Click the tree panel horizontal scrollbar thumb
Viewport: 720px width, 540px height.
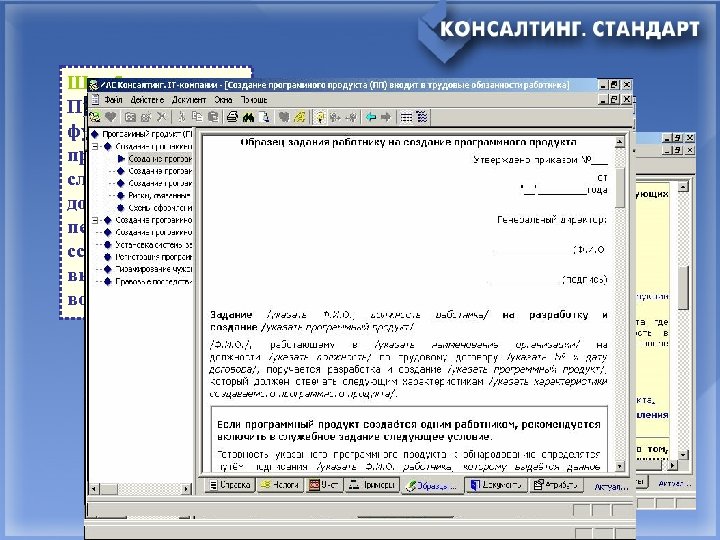[x=108, y=489]
